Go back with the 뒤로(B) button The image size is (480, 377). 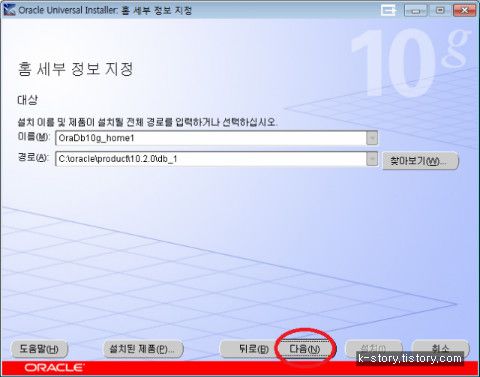click(x=249, y=349)
